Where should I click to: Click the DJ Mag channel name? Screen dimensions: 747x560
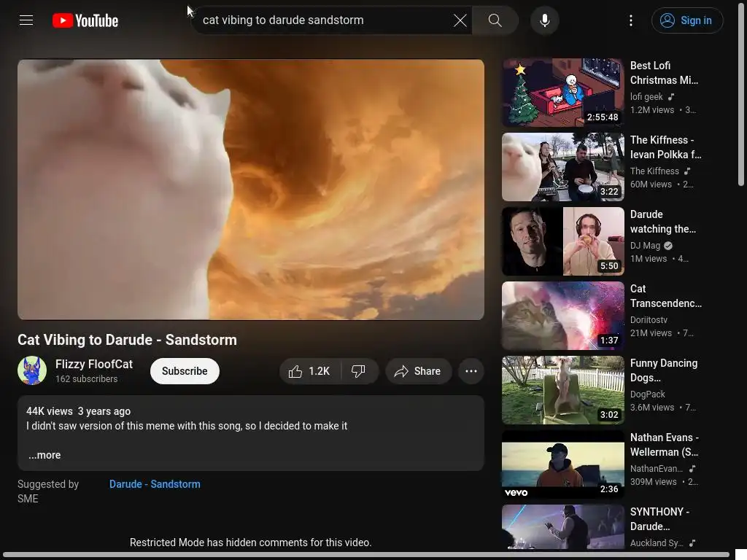(x=645, y=245)
